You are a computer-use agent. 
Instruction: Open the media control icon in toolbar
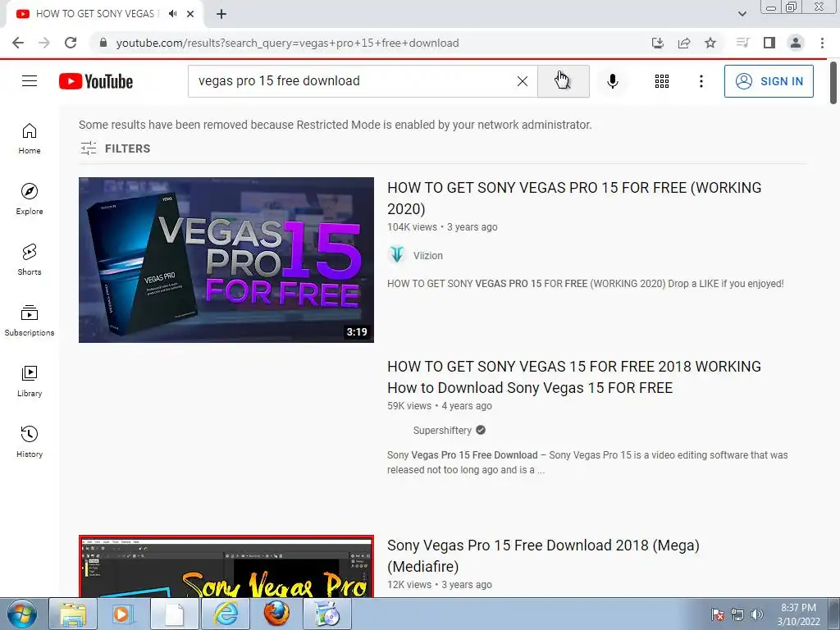click(742, 43)
